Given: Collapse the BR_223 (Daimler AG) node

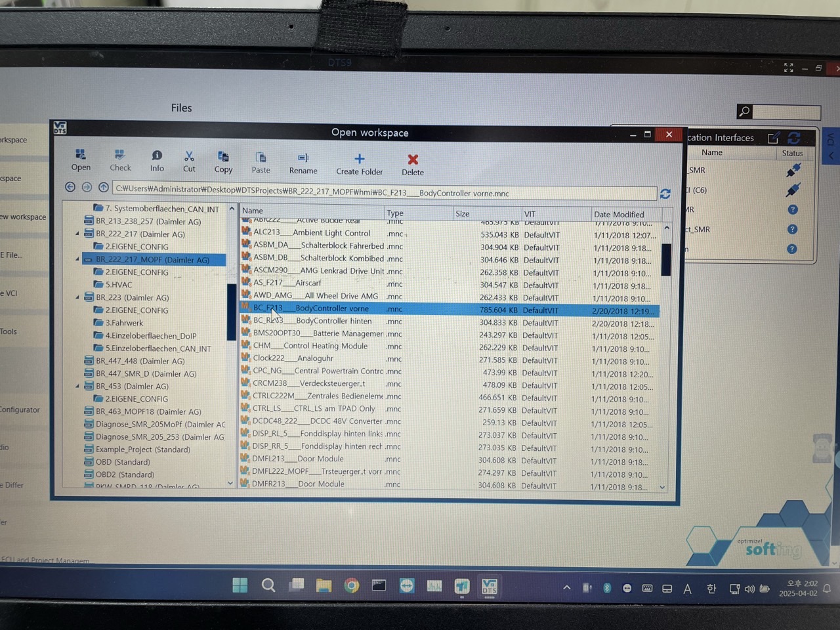Looking at the screenshot, I should click(x=77, y=298).
